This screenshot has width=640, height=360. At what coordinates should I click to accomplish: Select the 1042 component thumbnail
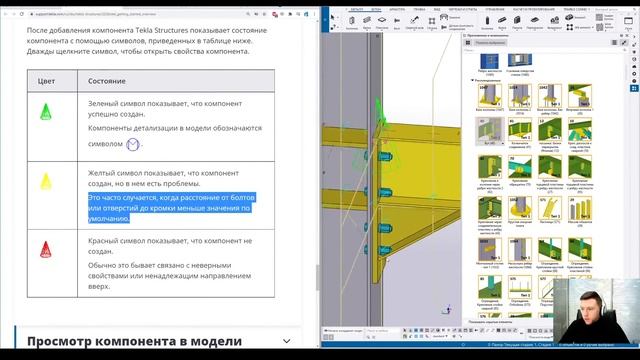pos(549,96)
